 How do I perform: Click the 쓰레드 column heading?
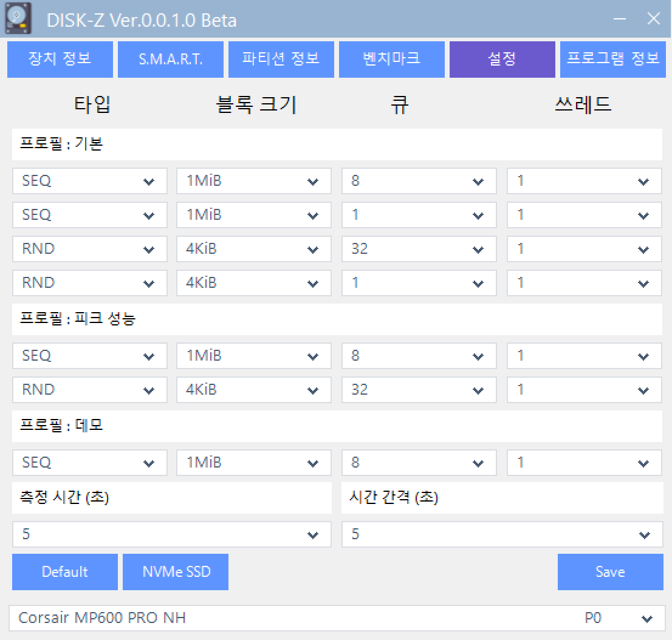click(583, 104)
